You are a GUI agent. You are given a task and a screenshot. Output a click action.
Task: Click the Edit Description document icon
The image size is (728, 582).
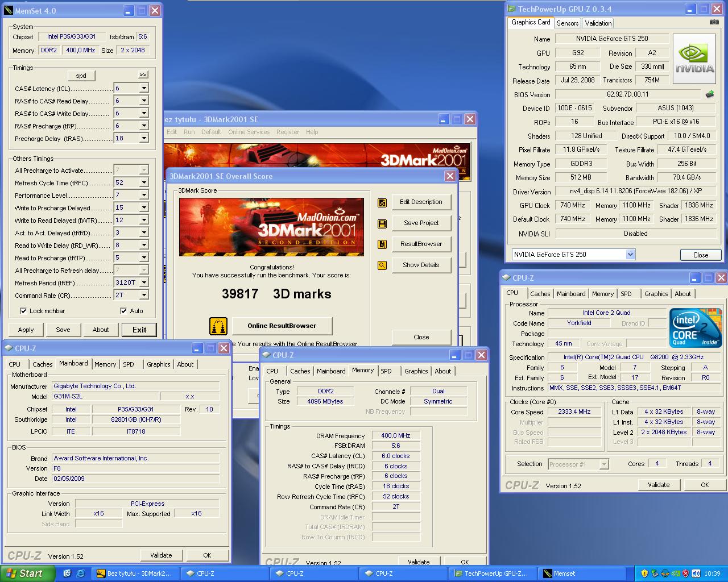pos(382,202)
